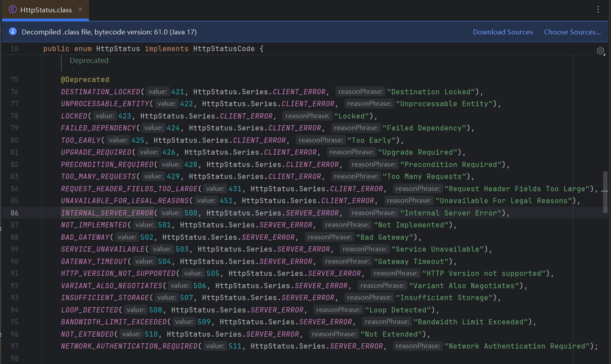Click the HTTP_VERSION_NOT_SUPPORTED constant

point(118,274)
